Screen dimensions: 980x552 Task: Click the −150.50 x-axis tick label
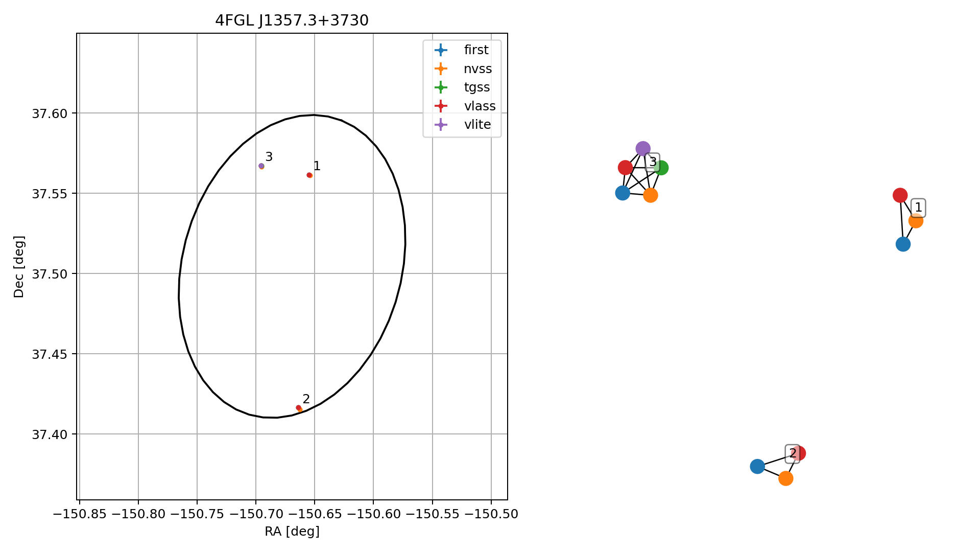coord(491,514)
